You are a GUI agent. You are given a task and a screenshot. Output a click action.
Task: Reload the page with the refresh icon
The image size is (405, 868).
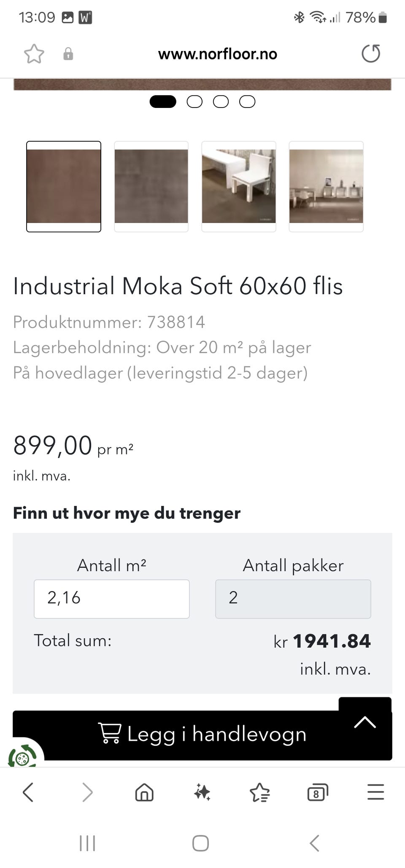click(371, 54)
